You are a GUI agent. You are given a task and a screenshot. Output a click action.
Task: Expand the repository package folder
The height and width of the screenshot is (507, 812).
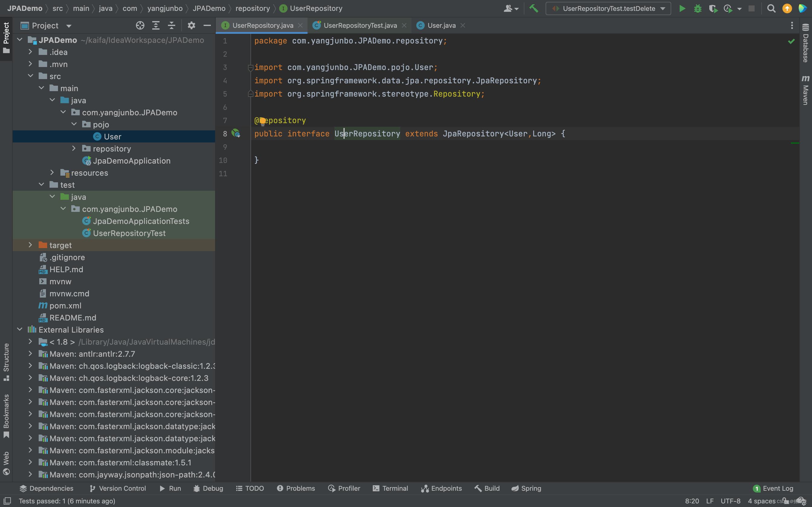click(74, 148)
